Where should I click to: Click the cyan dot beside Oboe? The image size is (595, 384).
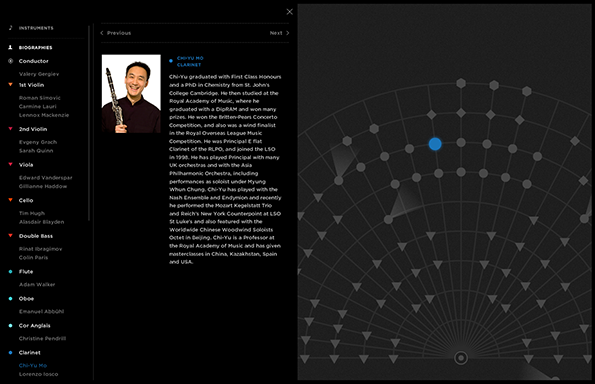[11, 299]
